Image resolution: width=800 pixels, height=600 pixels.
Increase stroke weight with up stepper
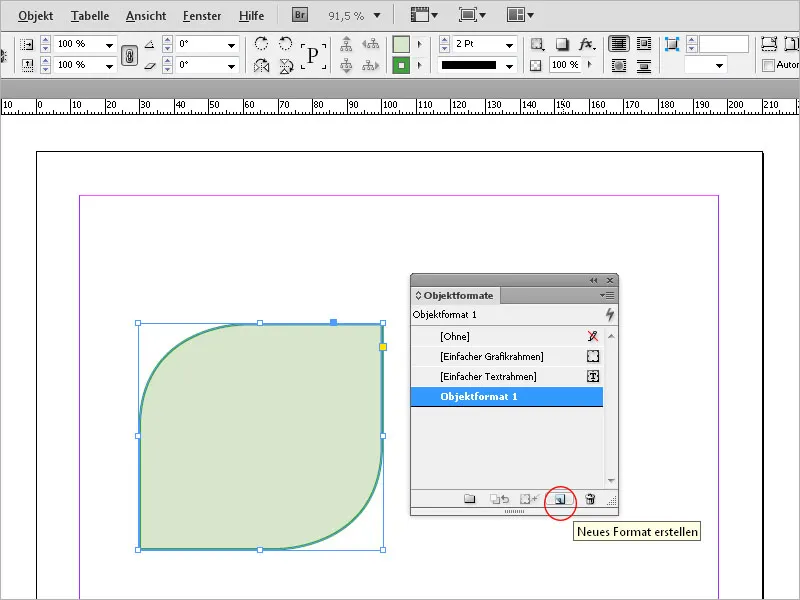click(x=444, y=40)
